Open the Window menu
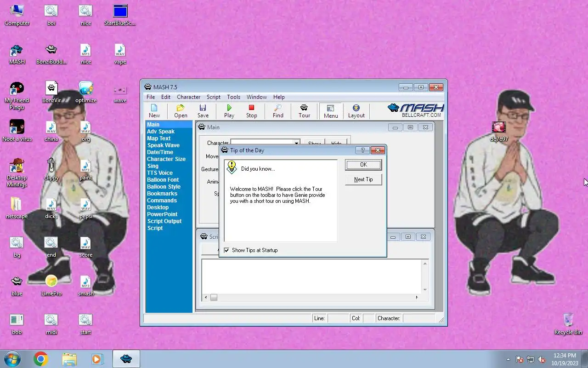The width and height of the screenshot is (588, 368). 257,97
